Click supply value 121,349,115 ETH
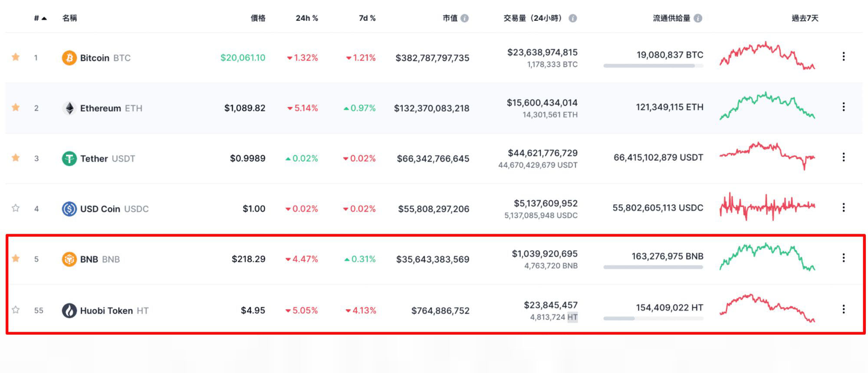The height and width of the screenshot is (373, 868). pyautogui.click(x=670, y=107)
